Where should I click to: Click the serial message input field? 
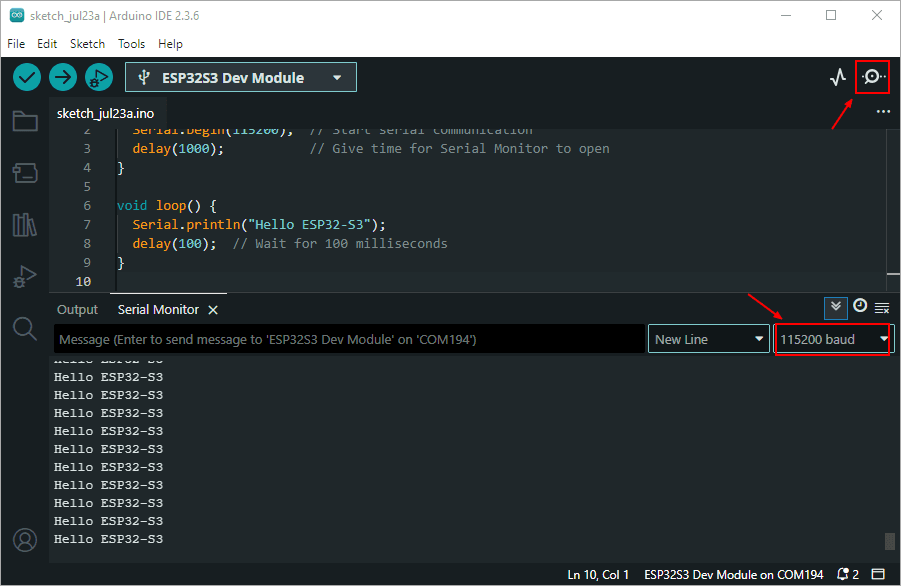tap(349, 339)
